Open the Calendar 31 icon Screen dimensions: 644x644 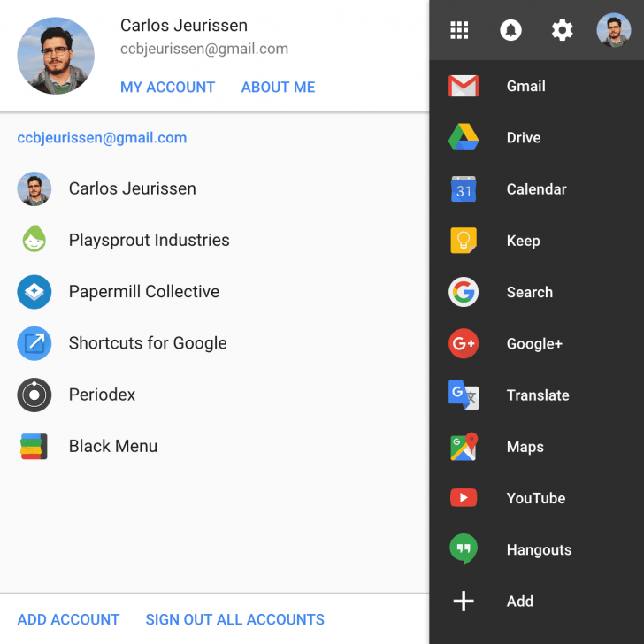[x=464, y=189]
